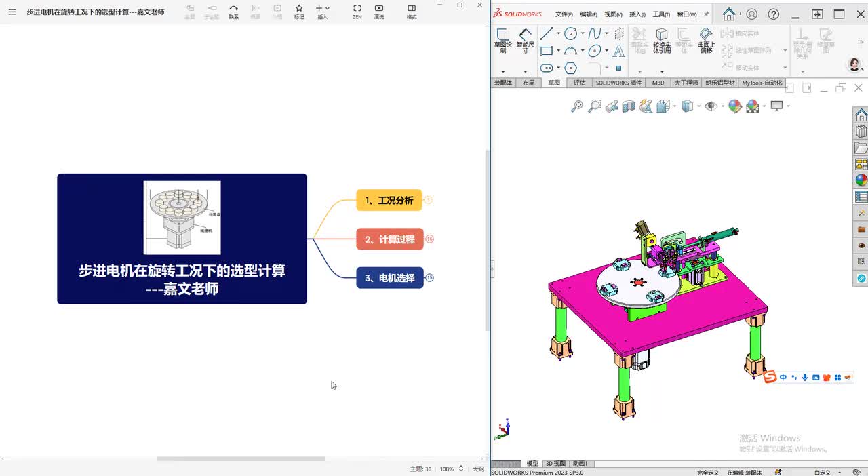Click 曲面上偏移 offset on surface tool
This screenshot has height=476, width=868.
[706, 41]
